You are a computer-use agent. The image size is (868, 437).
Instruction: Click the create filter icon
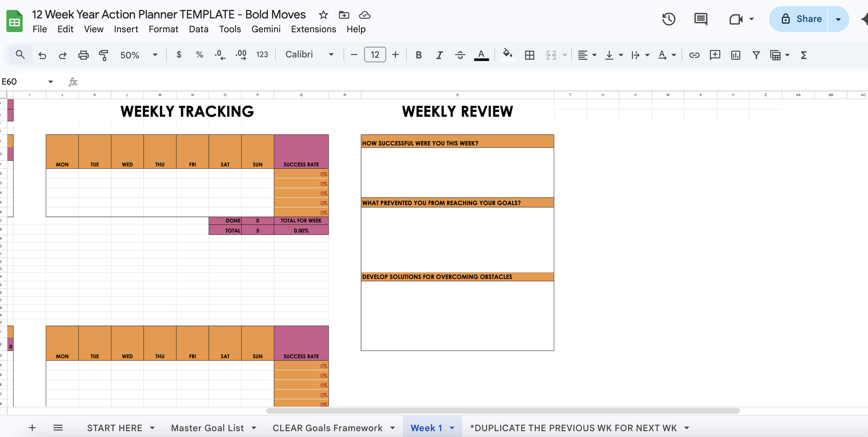[756, 55]
